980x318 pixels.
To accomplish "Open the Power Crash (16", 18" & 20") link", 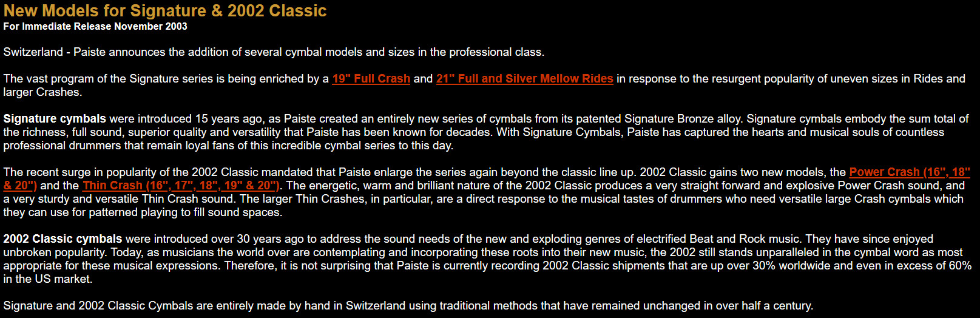I will (x=909, y=172).
